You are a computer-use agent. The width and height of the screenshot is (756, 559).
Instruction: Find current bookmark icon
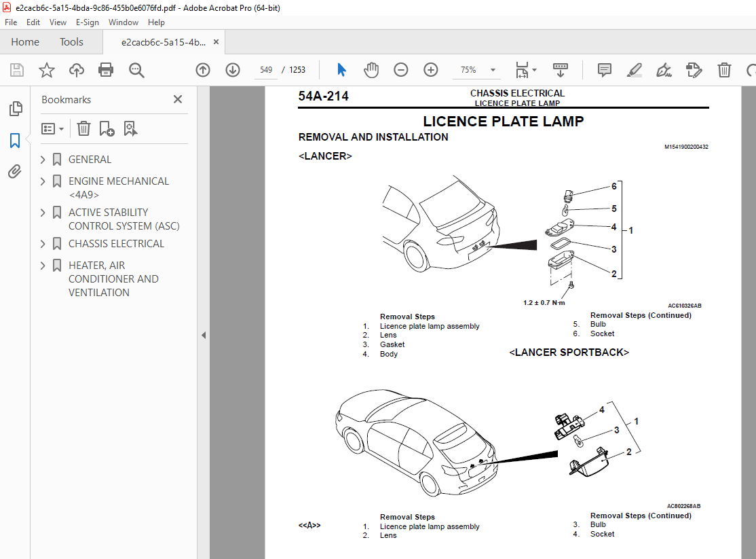tap(131, 129)
